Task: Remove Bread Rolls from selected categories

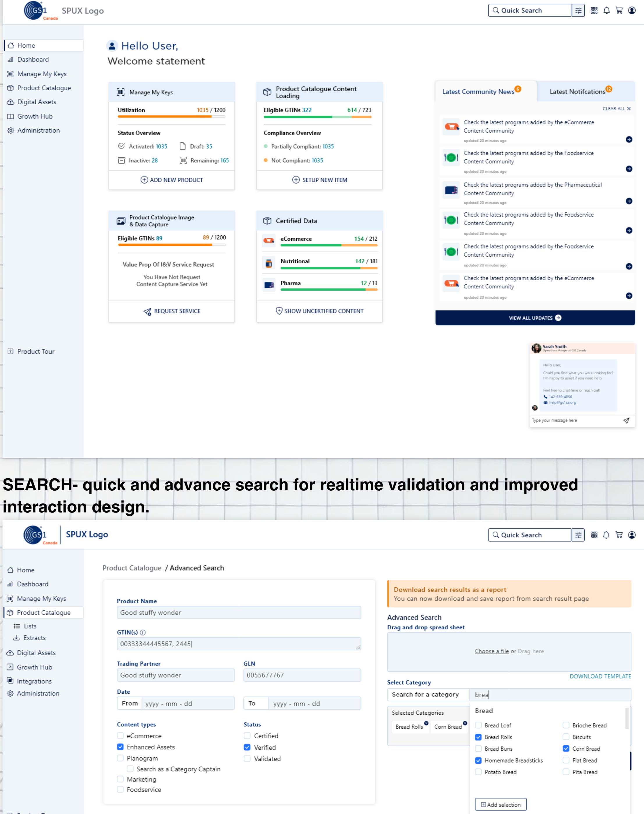Action: coord(426,723)
